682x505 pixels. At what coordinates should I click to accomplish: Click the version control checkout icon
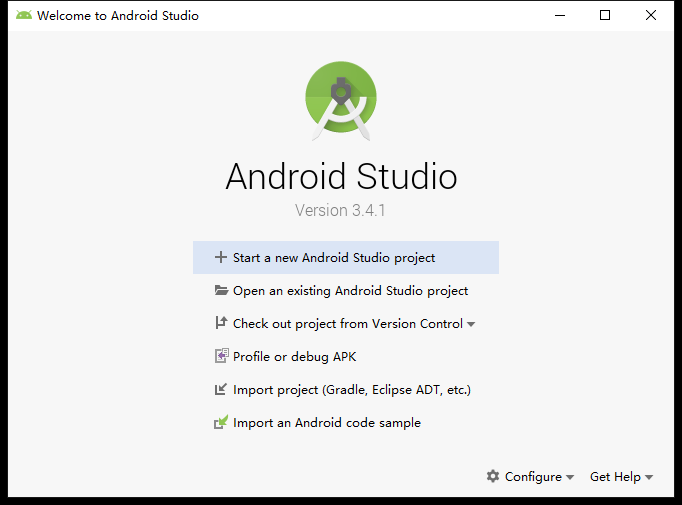point(221,323)
